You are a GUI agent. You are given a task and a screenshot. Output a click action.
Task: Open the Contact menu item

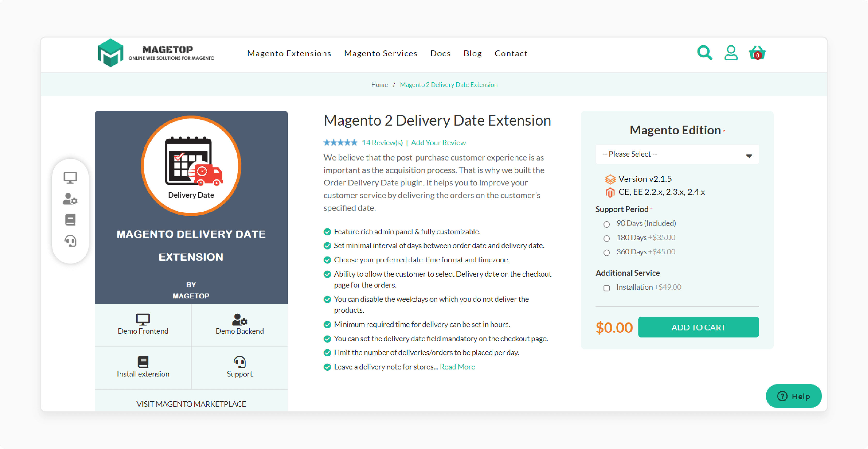tap(511, 53)
